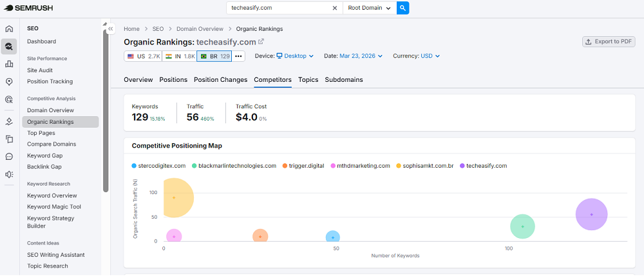Toggle techeasify.com legend item
Screen dimensions: 644x278
click(x=483, y=166)
